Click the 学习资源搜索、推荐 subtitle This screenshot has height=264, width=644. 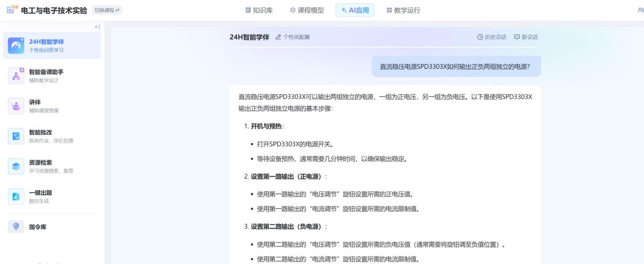tap(51, 171)
